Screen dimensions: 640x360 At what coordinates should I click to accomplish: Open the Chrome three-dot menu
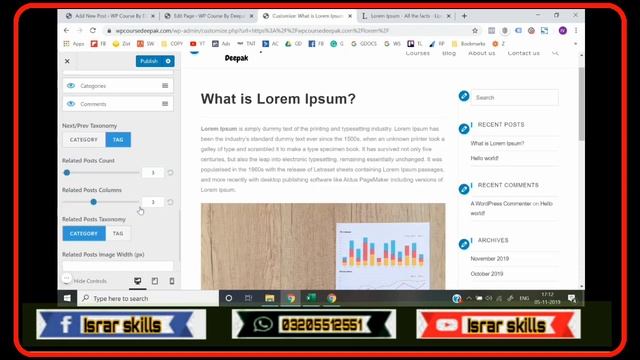click(576, 31)
